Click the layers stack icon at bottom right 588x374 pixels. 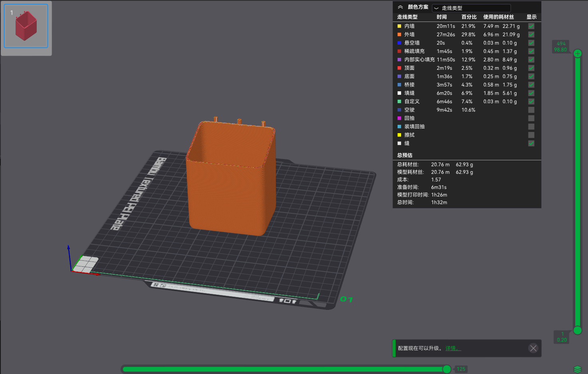click(578, 369)
